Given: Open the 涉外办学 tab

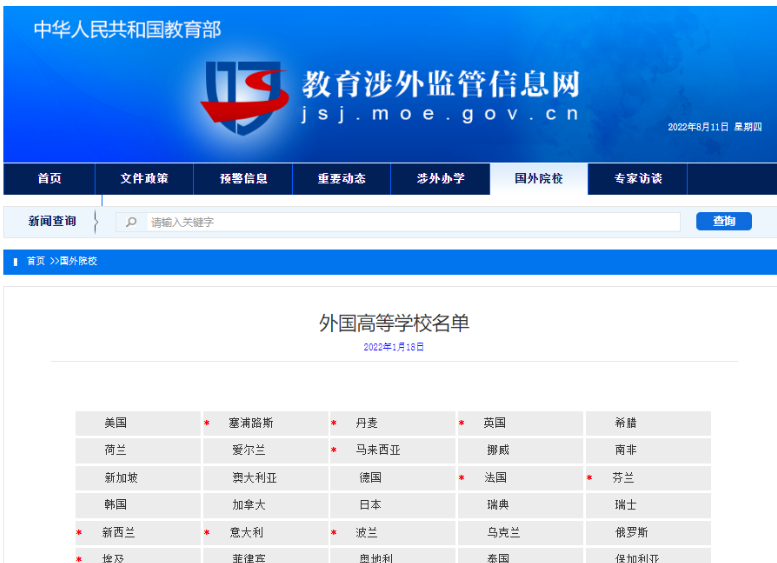Looking at the screenshot, I should pos(441,179).
